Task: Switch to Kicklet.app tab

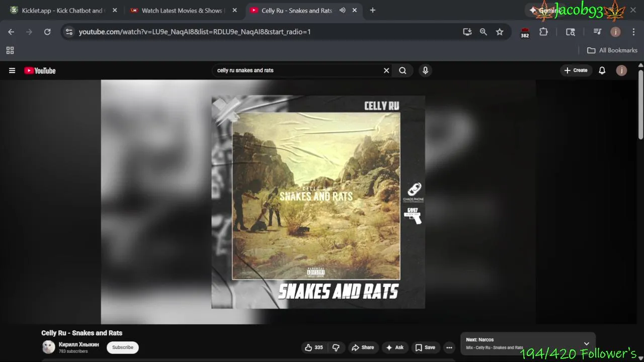Action: coord(58,10)
